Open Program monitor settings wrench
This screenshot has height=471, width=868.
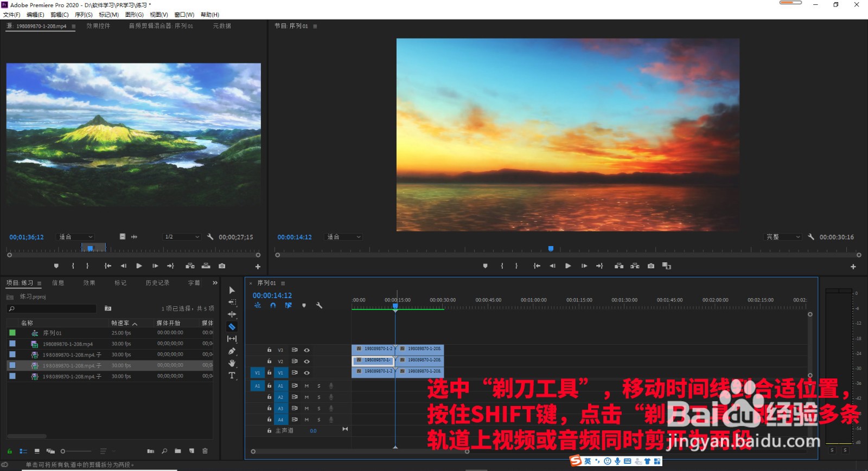[811, 237]
